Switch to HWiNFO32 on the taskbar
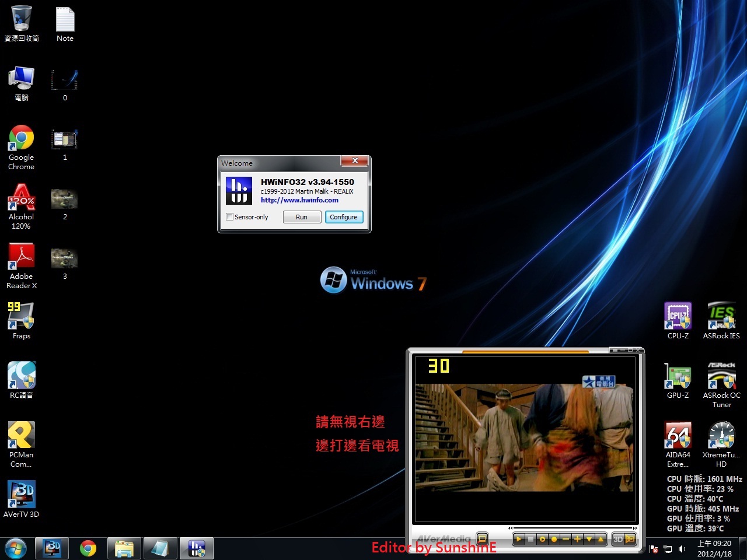Viewport: 747px width, 560px height. tap(197, 549)
